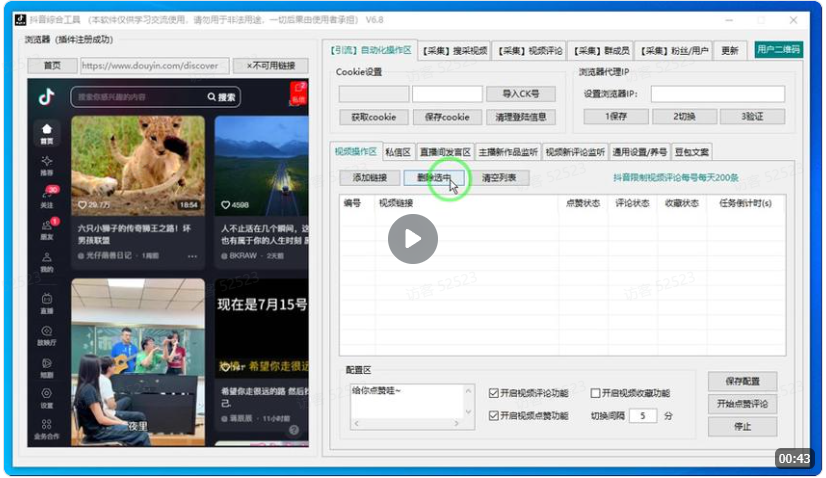
Task: Click the 开始点赞评论 button
Action: point(742,404)
